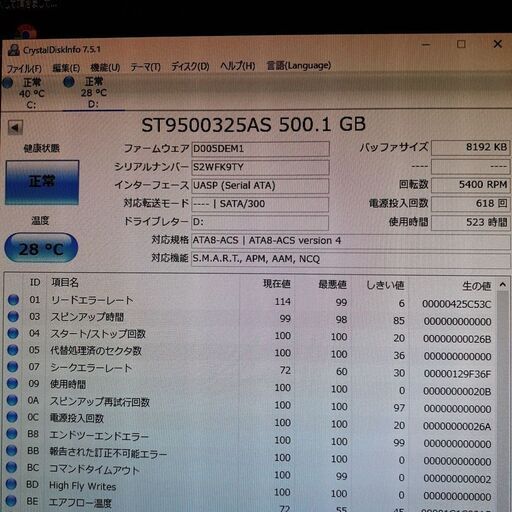The width and height of the screenshot is (512, 512).
Task: Select the D: drive status icon
Action: [x=69, y=82]
